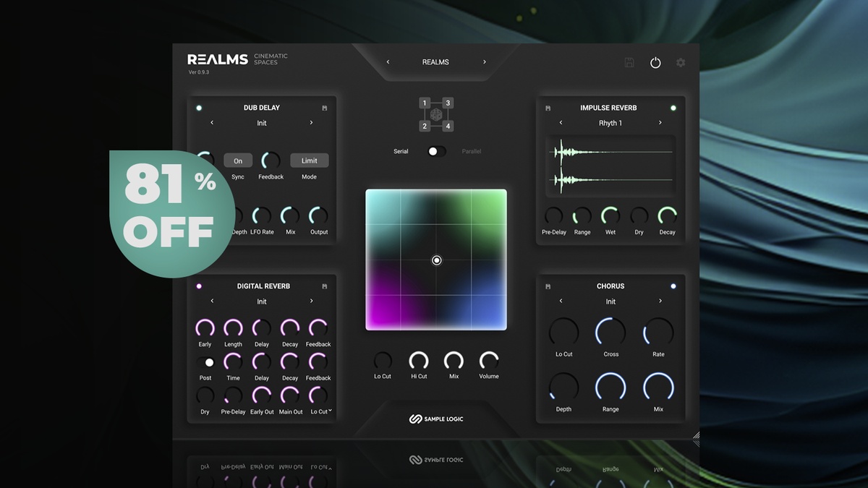Screen dimensions: 868x488
Task: Go to previous REALMS preset arrow
Action: [388, 62]
